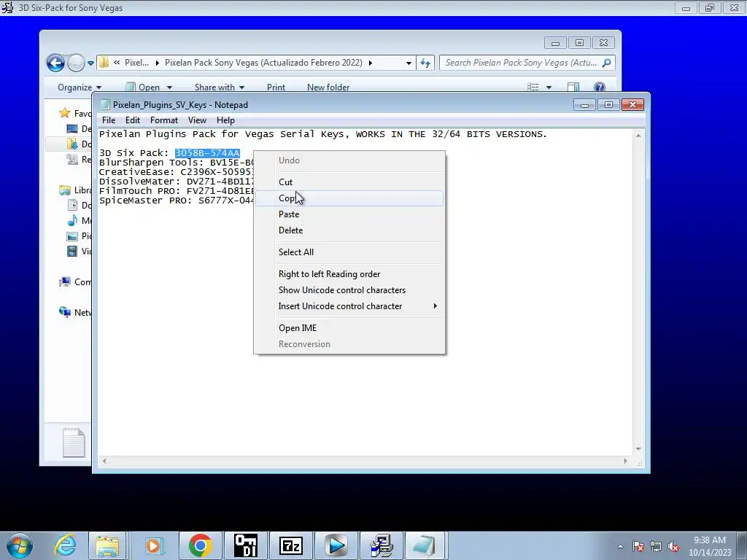Click Notepad horizontal scrollbar right arrow
747x560 pixels.
click(x=625, y=461)
